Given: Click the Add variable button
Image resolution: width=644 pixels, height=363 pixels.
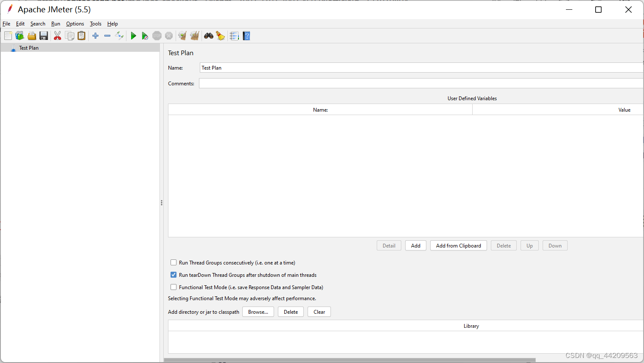Looking at the screenshot, I should click(x=416, y=246).
